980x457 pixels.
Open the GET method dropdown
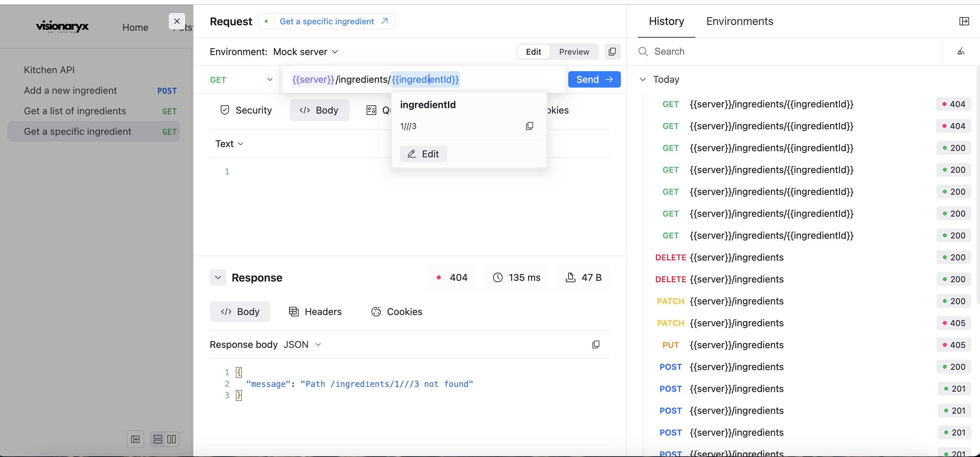tap(241, 80)
